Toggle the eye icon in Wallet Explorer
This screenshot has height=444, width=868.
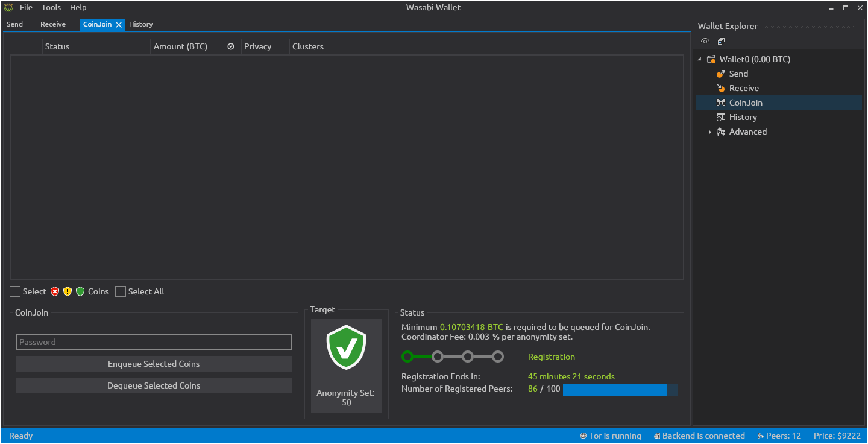[705, 41]
